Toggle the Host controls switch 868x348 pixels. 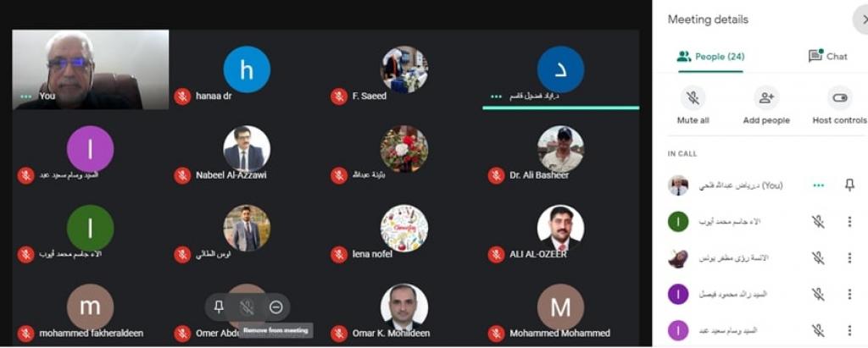[840, 98]
